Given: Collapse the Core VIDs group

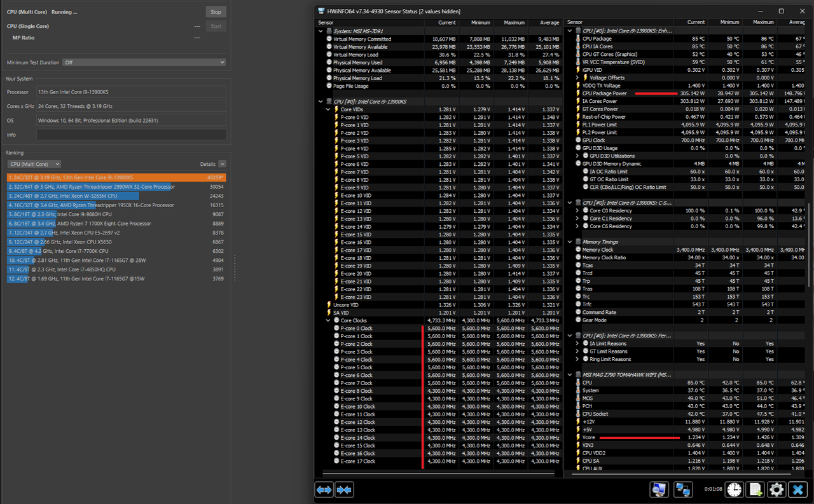Looking at the screenshot, I should tap(328, 109).
